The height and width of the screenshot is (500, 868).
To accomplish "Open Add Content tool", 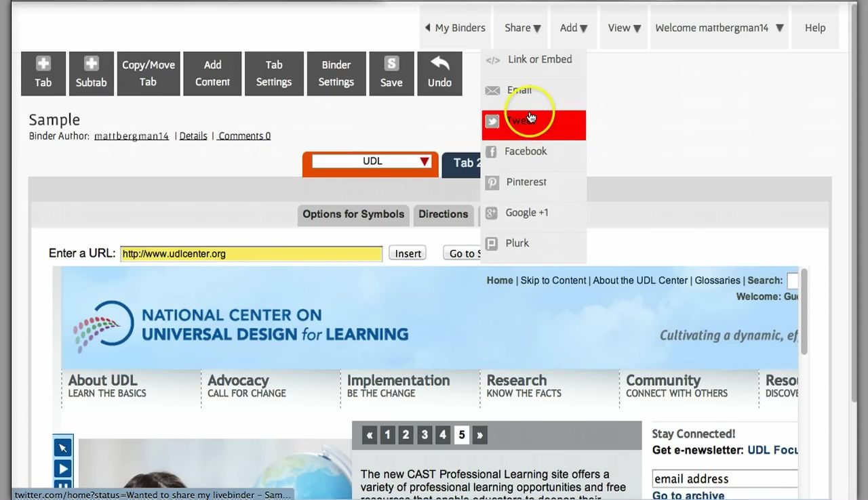I will (x=212, y=73).
